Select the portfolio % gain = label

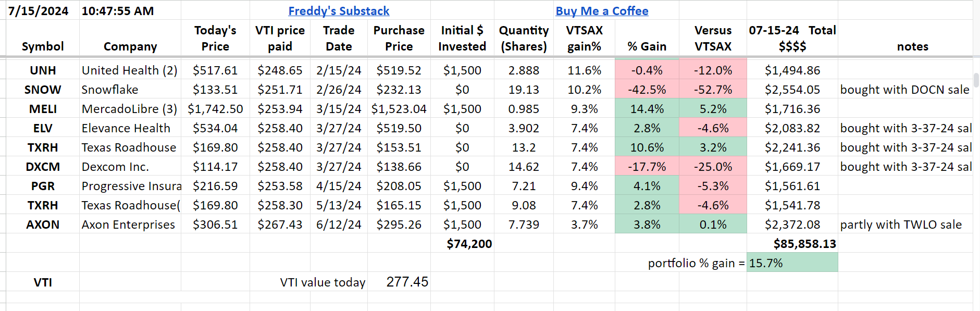[696, 263]
